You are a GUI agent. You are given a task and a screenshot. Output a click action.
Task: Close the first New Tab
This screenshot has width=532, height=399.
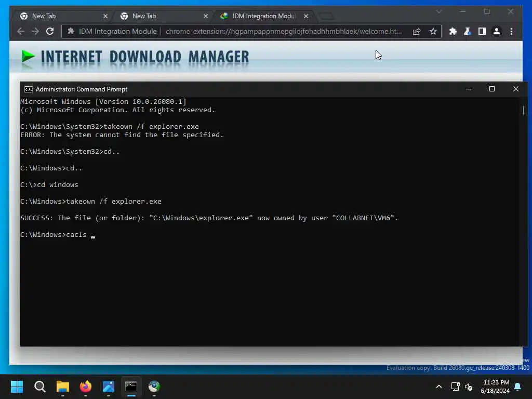tap(105, 16)
